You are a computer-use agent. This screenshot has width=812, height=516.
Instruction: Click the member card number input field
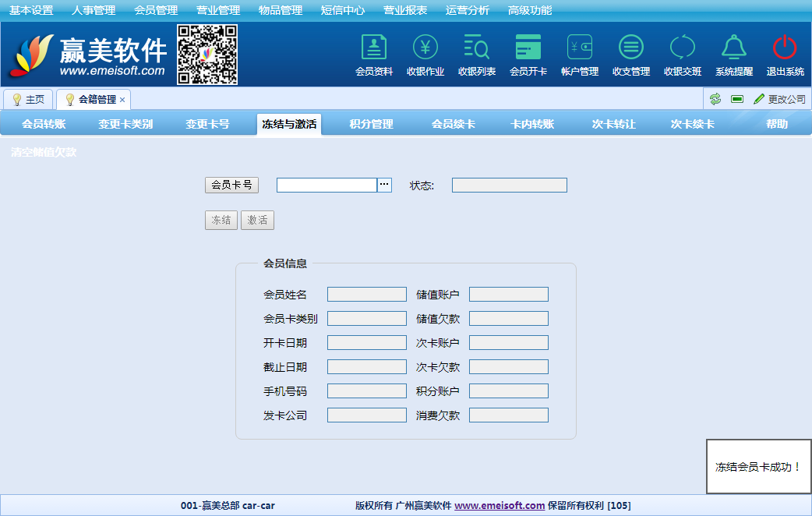(327, 185)
